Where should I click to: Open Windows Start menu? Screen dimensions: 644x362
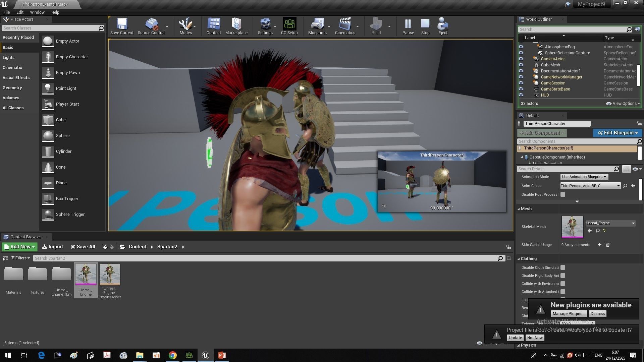[x=8, y=355]
